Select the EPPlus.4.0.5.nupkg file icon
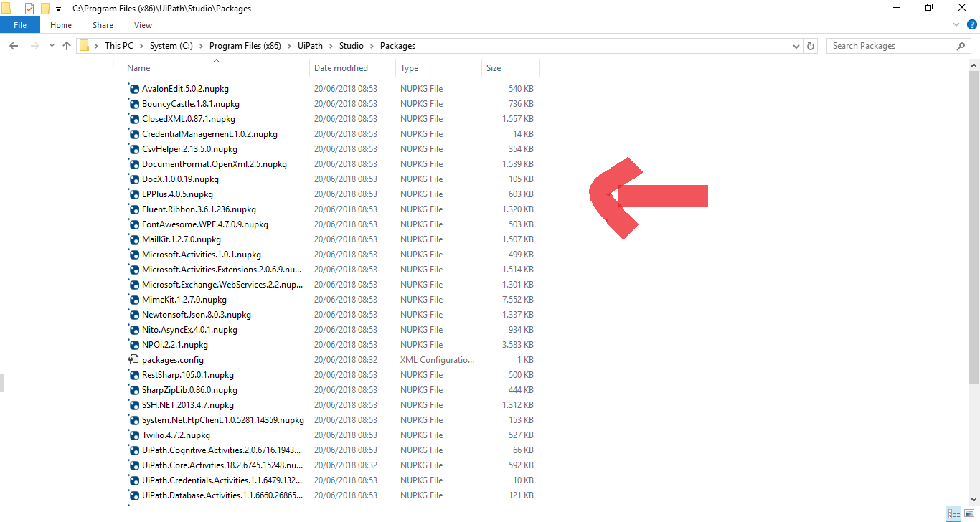 133,194
